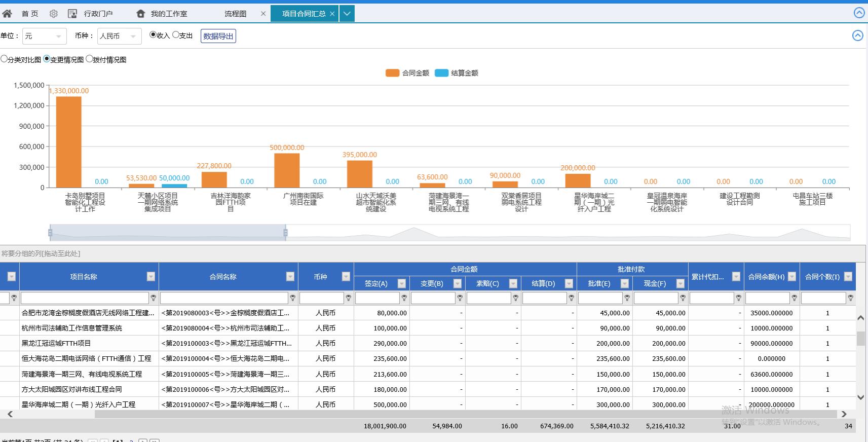Screen dimensions: 868x442
Task: Click the filter icon under 合同名称 column
Action: pyautogui.click(x=292, y=298)
